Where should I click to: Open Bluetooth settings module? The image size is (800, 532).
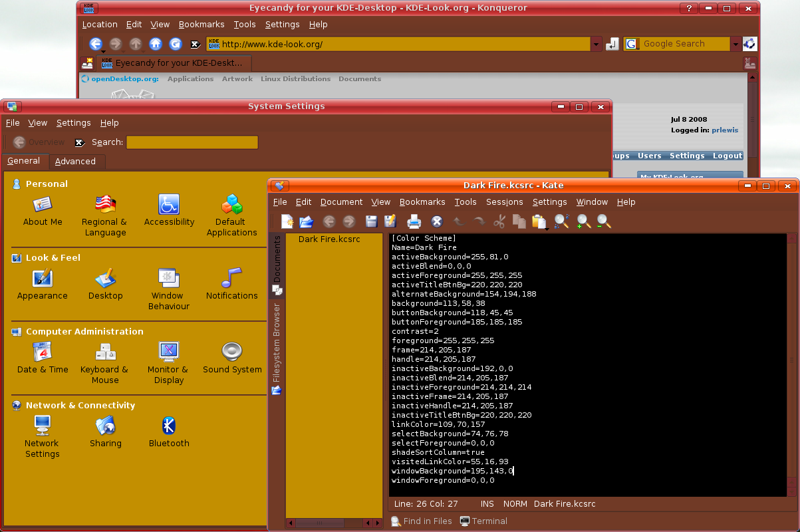point(169,432)
